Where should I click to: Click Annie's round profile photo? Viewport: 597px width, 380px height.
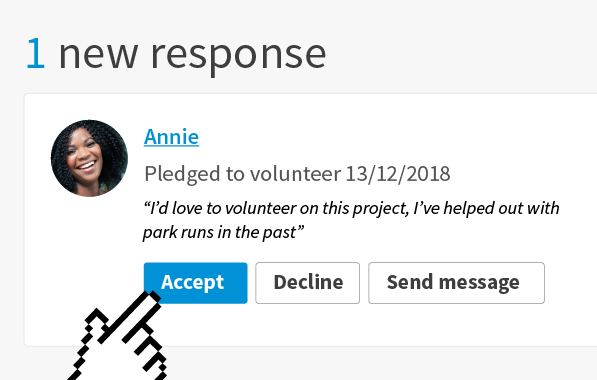coord(89,158)
